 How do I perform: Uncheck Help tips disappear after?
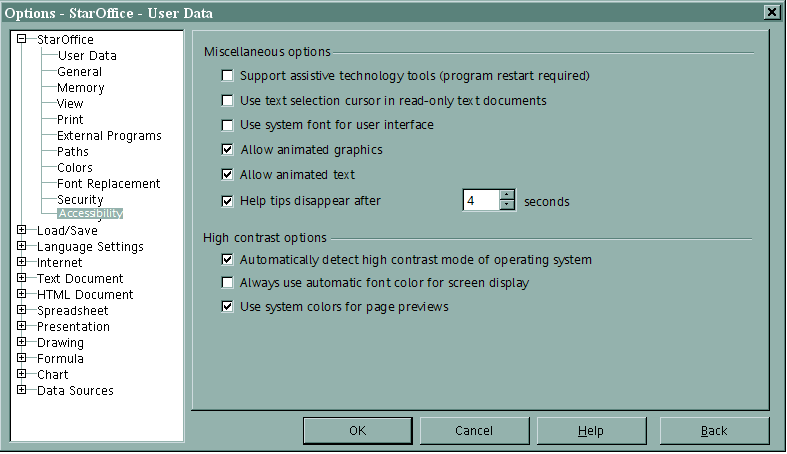228,201
